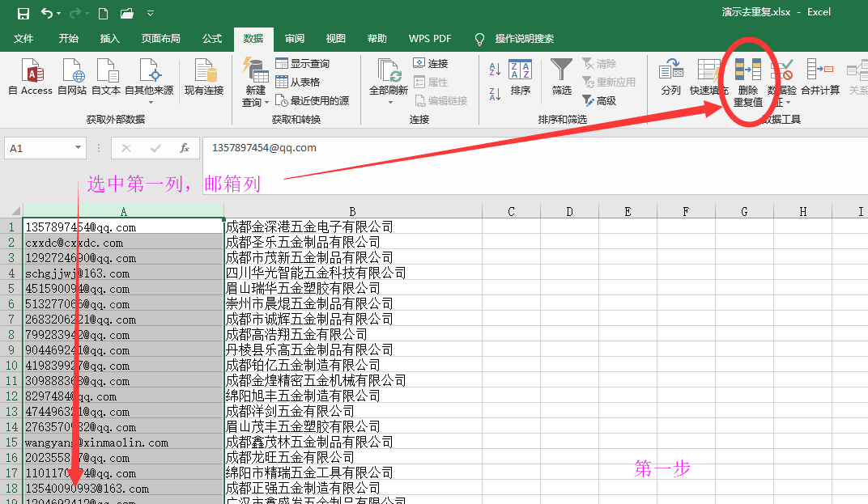Click the 连接 button in connections group
Viewport: 868px width, 504px height.
[431, 64]
